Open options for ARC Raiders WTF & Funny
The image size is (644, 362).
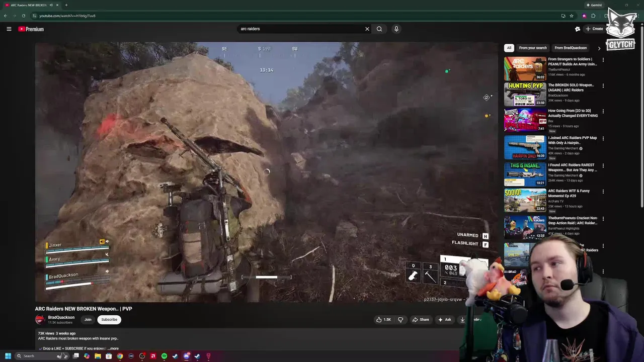pos(603,192)
